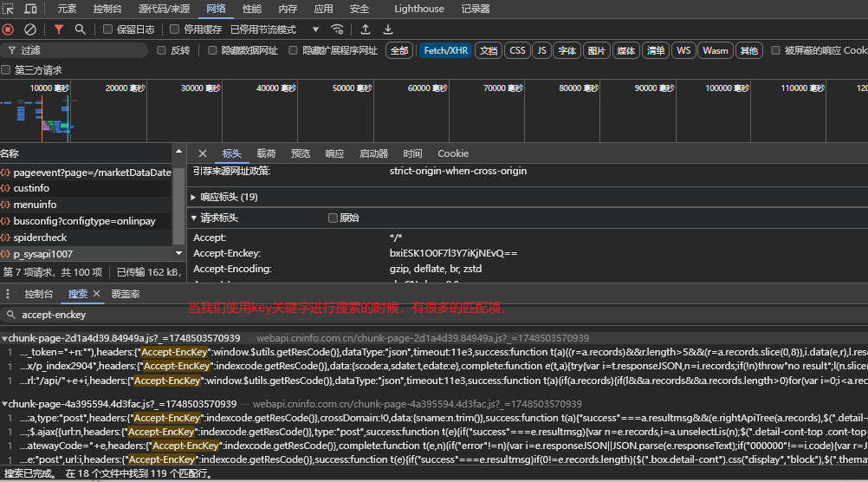The width and height of the screenshot is (868, 482).
Task: Toggle 隐藏扩展程序网址 checkbox
Action: (293, 50)
